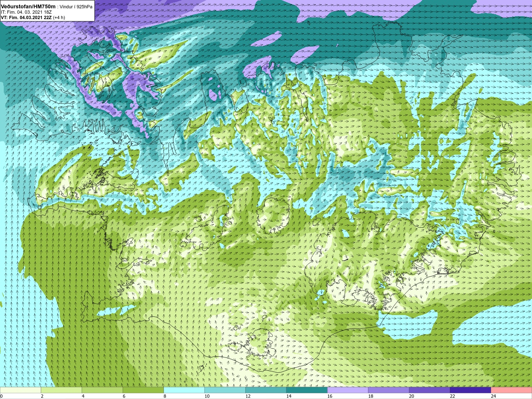Click the legend value '12'
This screenshot has height=399, width=532.
coord(248,396)
